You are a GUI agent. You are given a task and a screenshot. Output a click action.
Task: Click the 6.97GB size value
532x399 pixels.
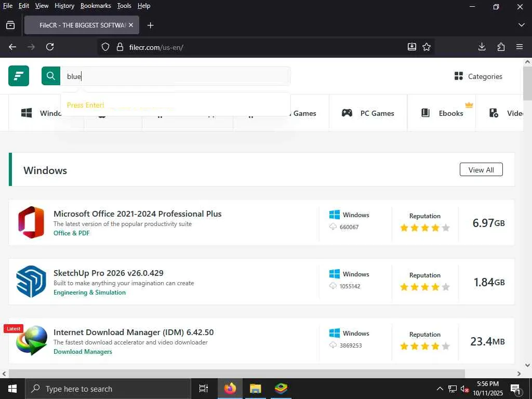click(x=488, y=222)
